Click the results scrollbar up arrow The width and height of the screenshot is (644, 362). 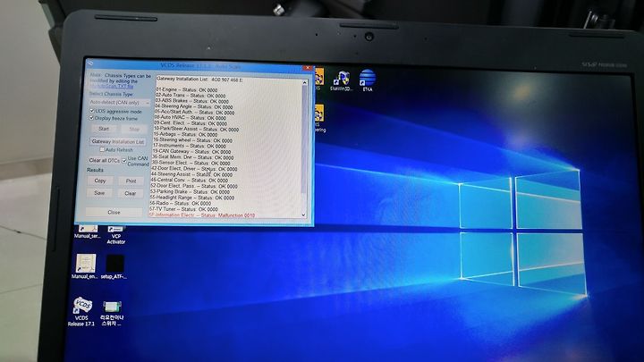click(305, 83)
